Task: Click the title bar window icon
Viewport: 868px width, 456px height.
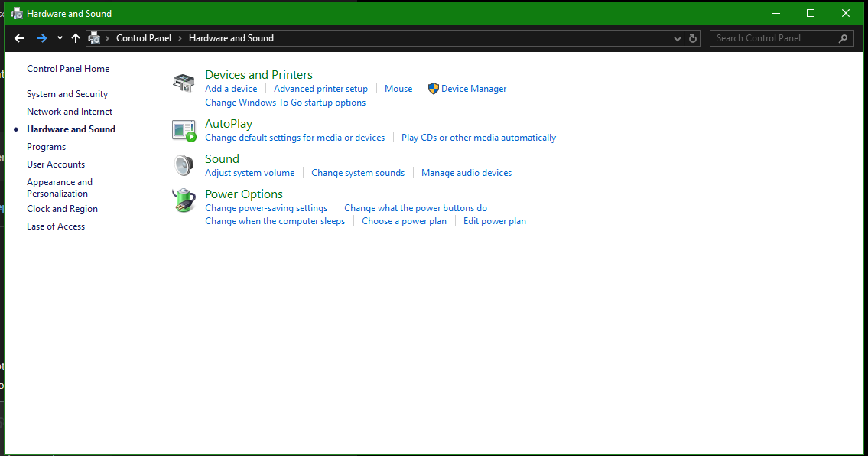Action: 17,13
